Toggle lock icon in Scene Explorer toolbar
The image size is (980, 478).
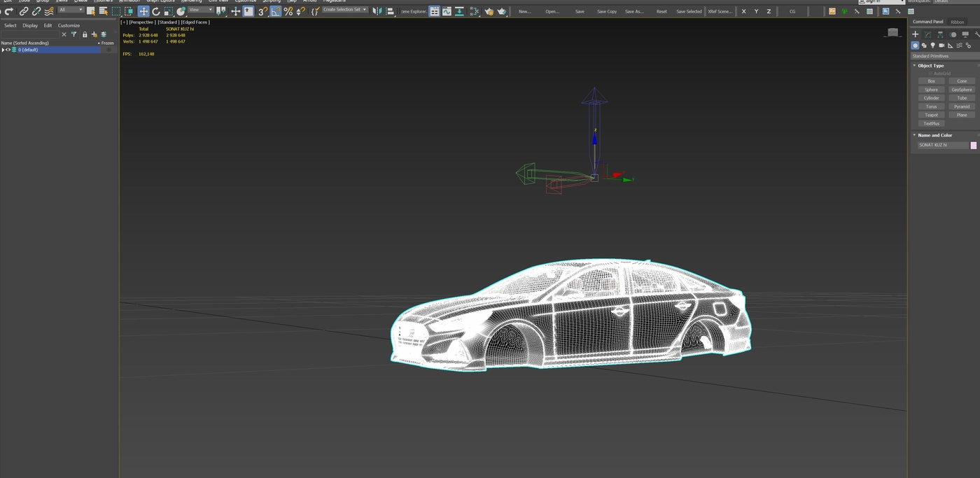(85, 34)
